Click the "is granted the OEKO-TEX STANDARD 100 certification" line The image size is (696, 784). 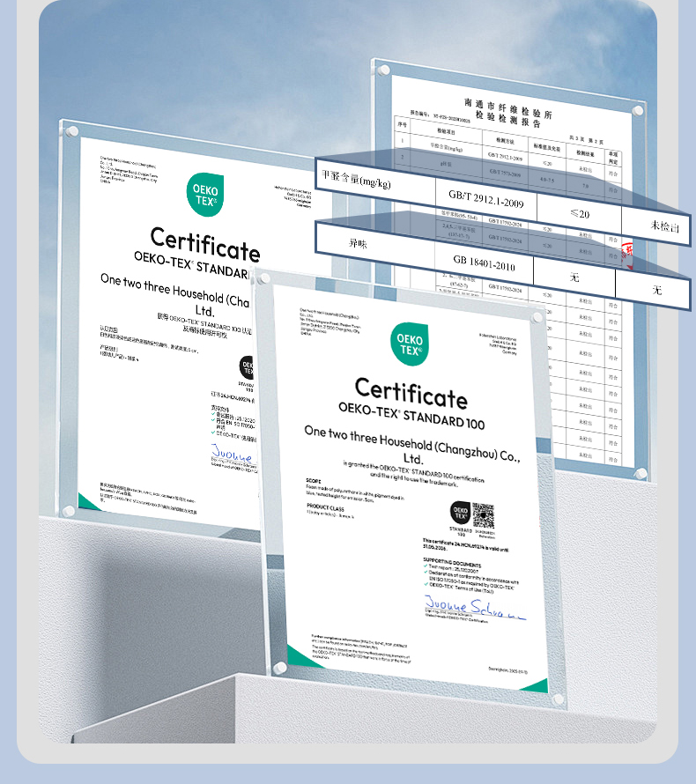[x=413, y=471]
